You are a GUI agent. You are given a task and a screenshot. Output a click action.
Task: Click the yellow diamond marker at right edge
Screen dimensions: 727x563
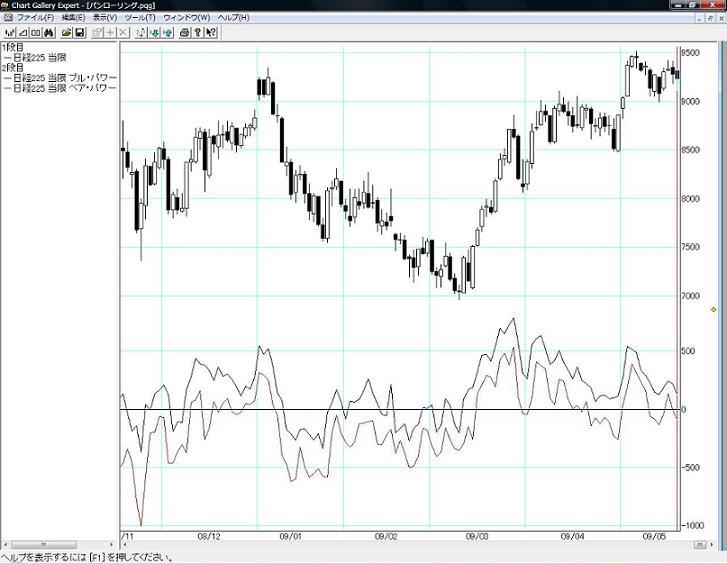(713, 310)
